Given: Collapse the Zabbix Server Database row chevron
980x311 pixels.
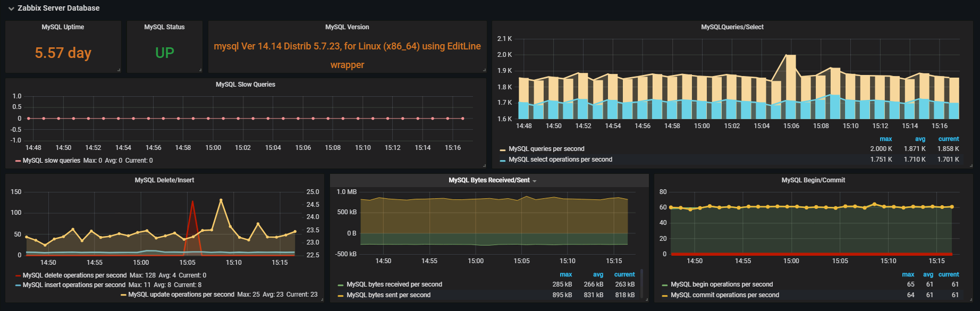Looking at the screenshot, I should click(x=11, y=9).
